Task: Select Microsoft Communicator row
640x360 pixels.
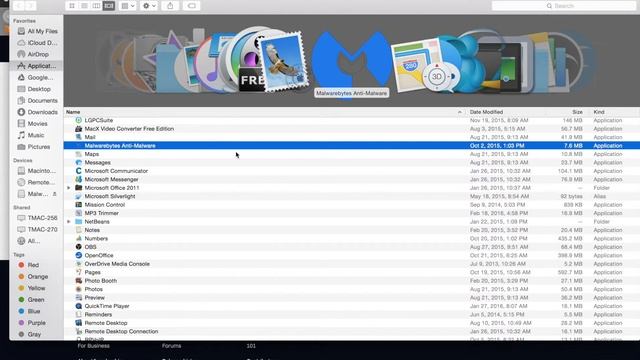Action: [x=351, y=171]
